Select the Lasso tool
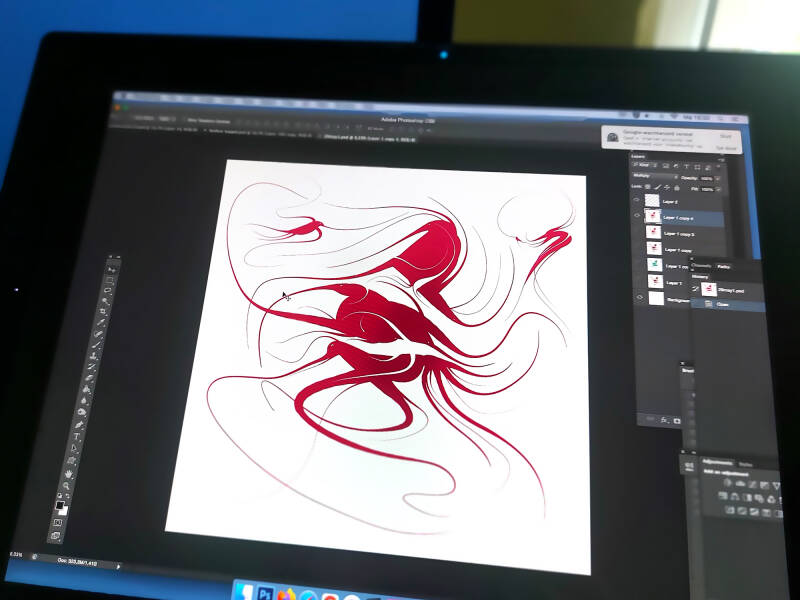800x600 pixels. pos(107,290)
